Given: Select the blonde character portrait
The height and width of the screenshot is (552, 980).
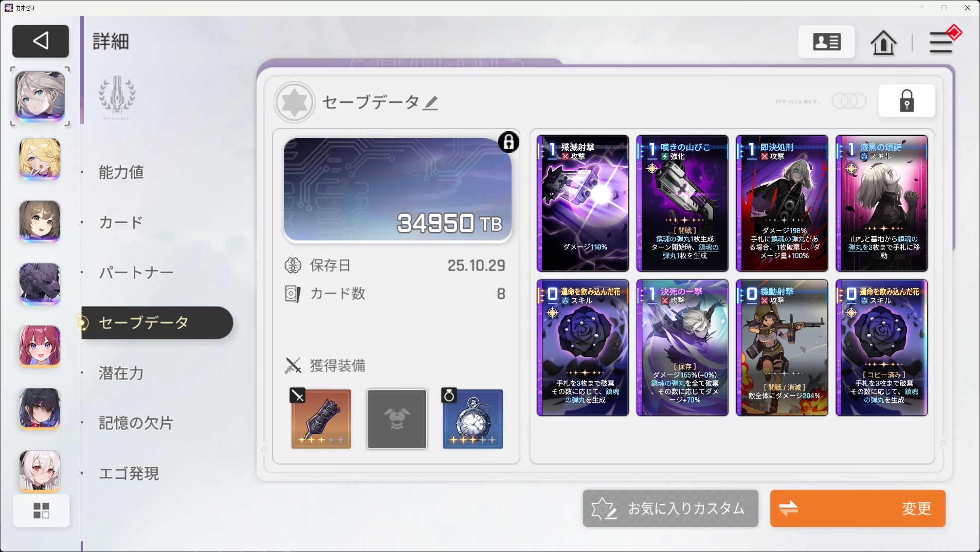Looking at the screenshot, I should (x=40, y=159).
